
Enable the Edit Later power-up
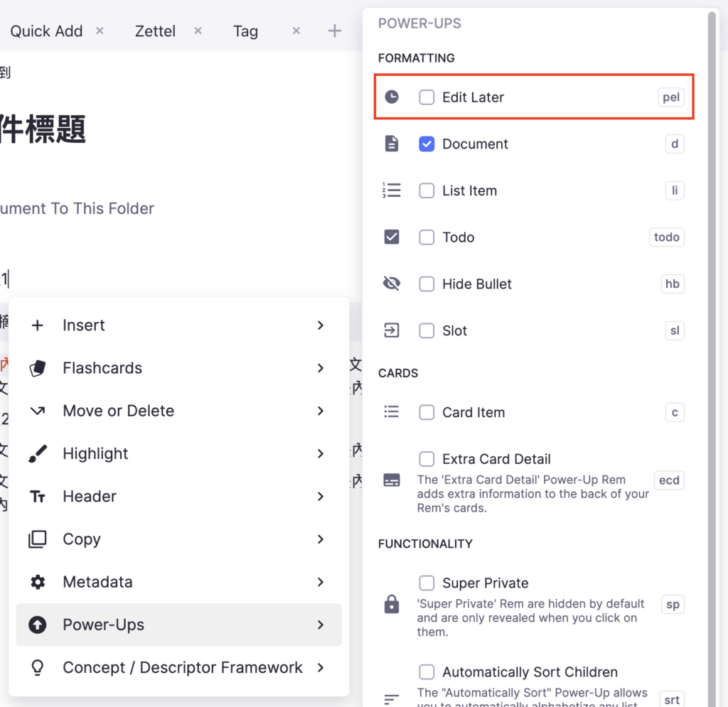[427, 97]
